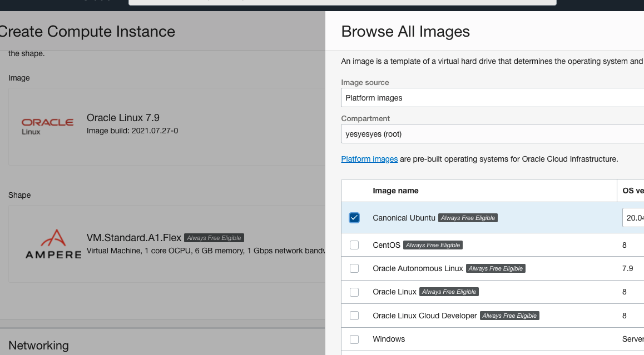Open the Compartment dropdown showing yesyesyes (root)

[x=492, y=134]
